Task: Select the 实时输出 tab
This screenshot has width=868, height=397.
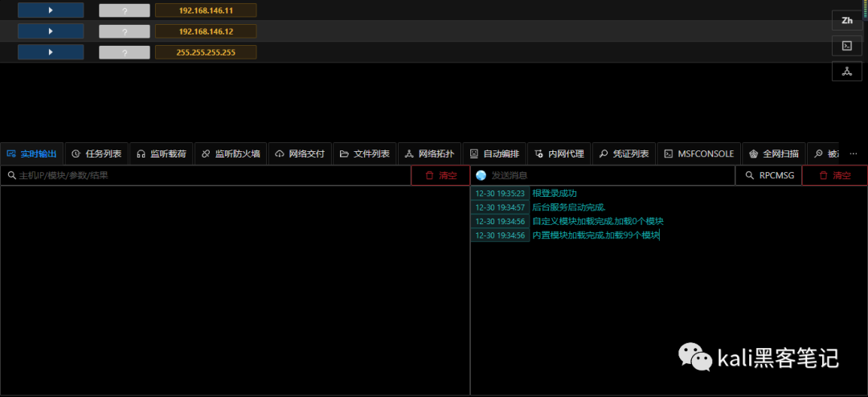Action: (x=31, y=154)
